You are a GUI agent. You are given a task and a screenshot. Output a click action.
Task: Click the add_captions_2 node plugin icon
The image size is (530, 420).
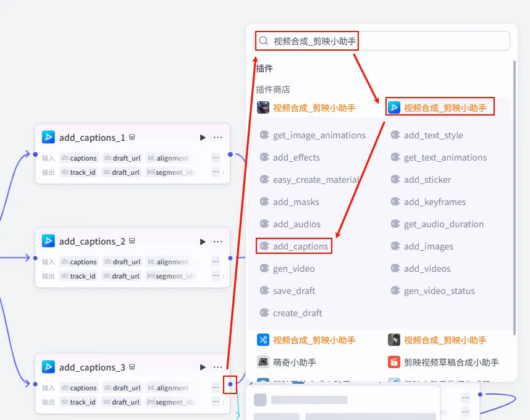coord(48,241)
